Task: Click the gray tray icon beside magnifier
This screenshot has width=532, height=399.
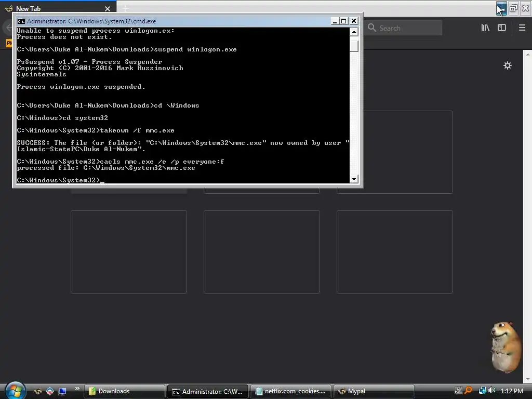Action: point(458,391)
